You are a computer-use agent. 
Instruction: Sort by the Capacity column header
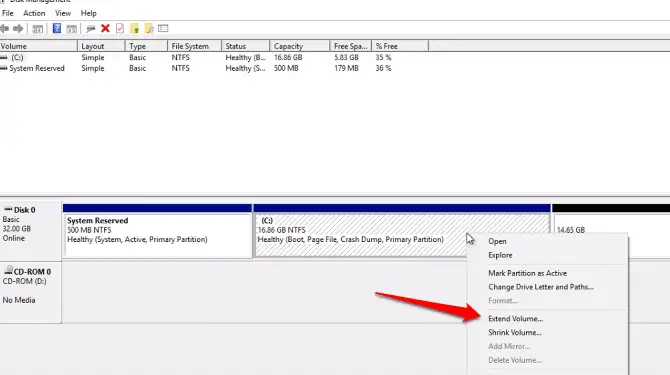tap(300, 46)
